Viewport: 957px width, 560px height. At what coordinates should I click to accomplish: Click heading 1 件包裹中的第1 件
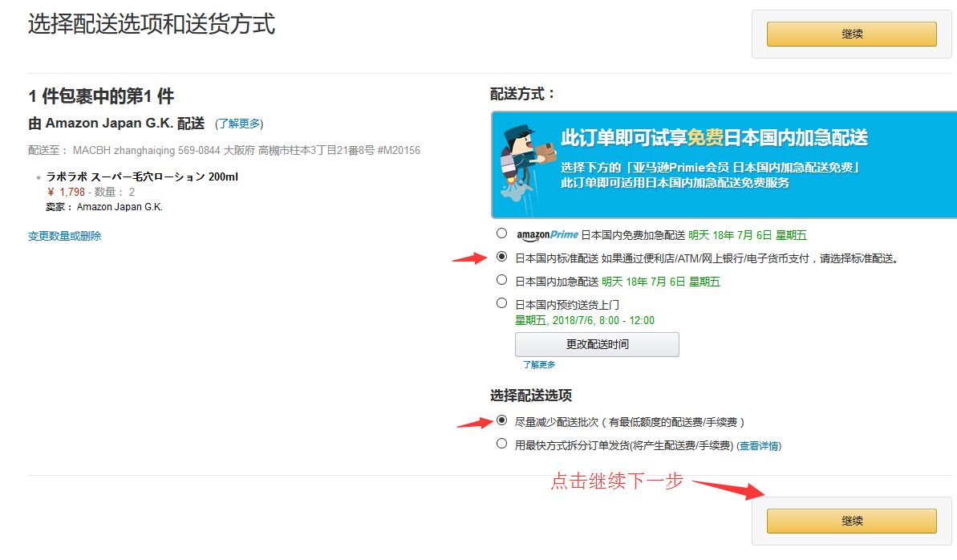(x=101, y=96)
